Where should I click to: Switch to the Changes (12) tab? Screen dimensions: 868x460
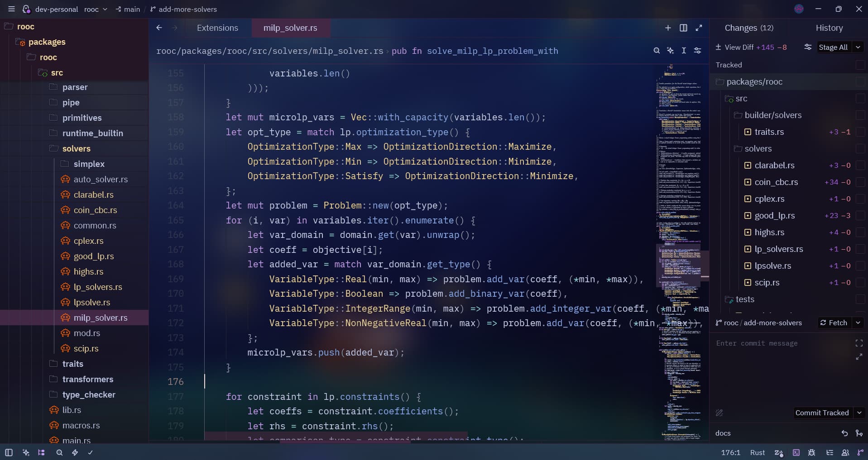(x=749, y=28)
